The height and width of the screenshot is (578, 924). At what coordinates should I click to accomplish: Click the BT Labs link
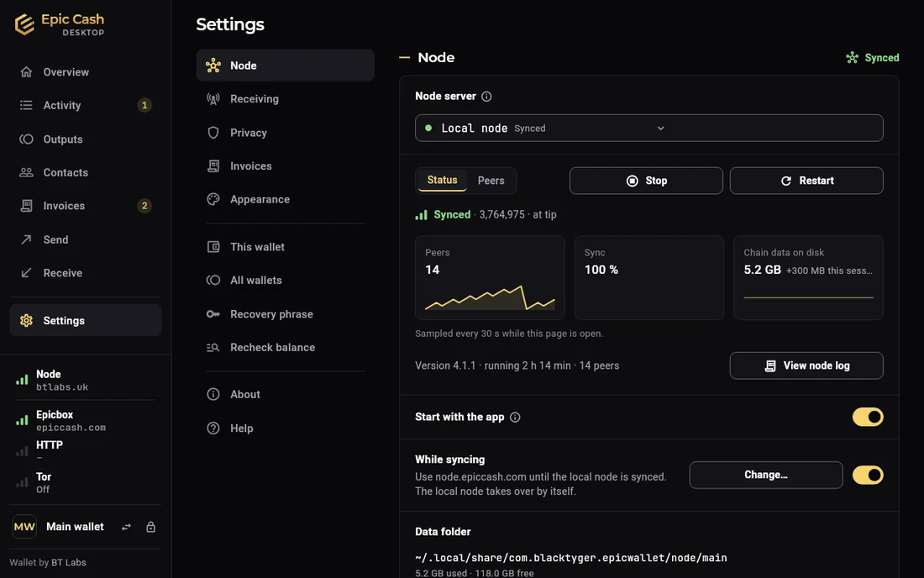point(68,563)
